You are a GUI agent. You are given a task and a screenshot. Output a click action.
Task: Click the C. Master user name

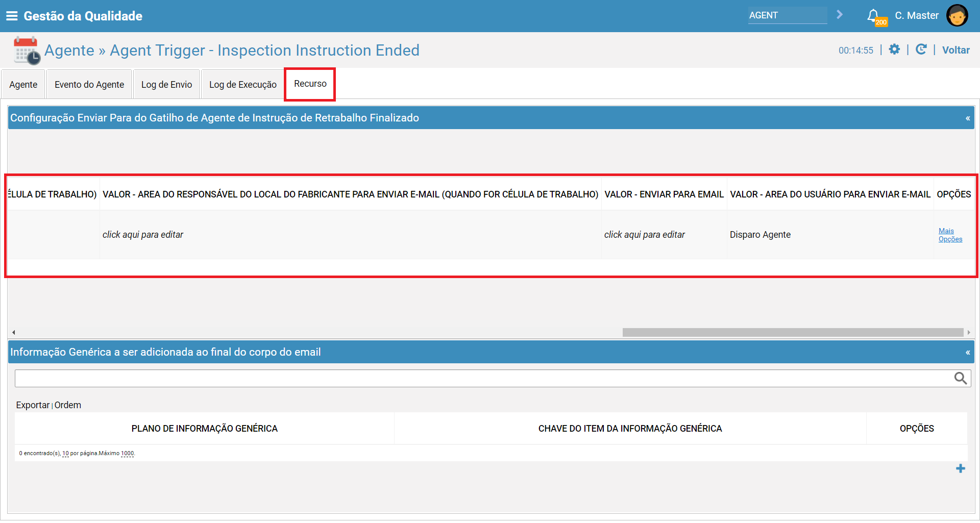(x=917, y=15)
